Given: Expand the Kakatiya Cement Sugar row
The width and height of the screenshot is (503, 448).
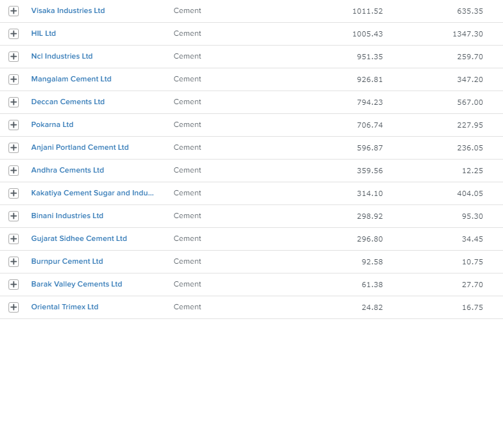Looking at the screenshot, I should click(x=14, y=193).
